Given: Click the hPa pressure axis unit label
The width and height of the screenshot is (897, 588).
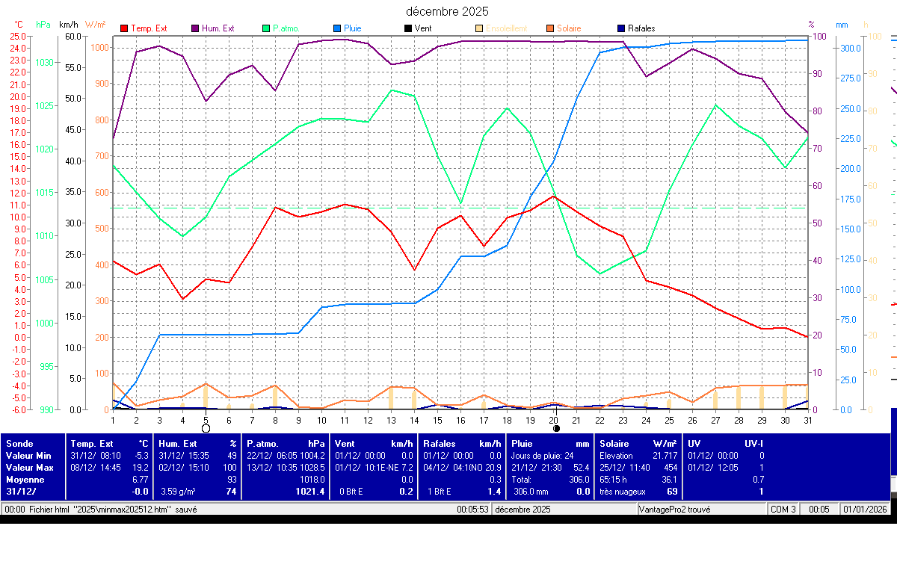Looking at the screenshot, I should point(43,25).
